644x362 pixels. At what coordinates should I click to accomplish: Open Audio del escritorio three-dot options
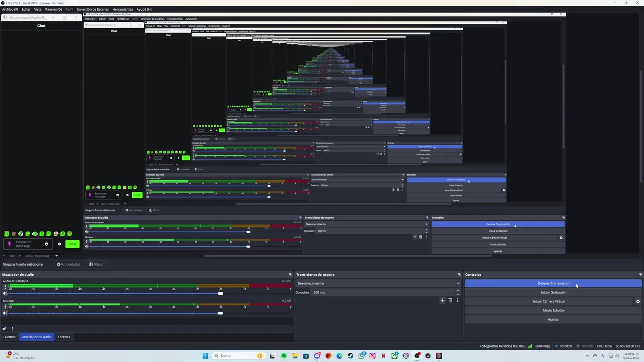pos(5,287)
